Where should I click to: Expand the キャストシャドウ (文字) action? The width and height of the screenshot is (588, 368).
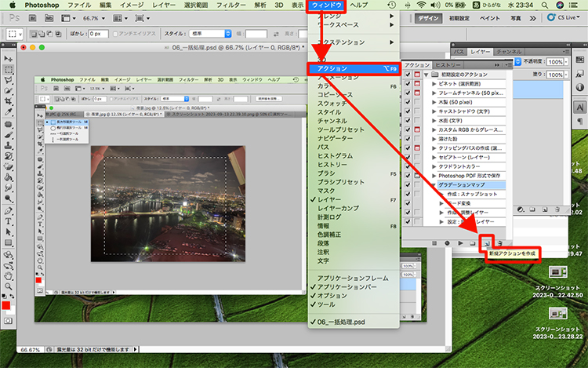[x=434, y=111]
